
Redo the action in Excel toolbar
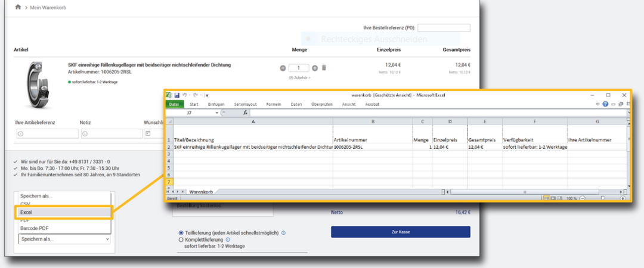pyautogui.click(x=196, y=95)
